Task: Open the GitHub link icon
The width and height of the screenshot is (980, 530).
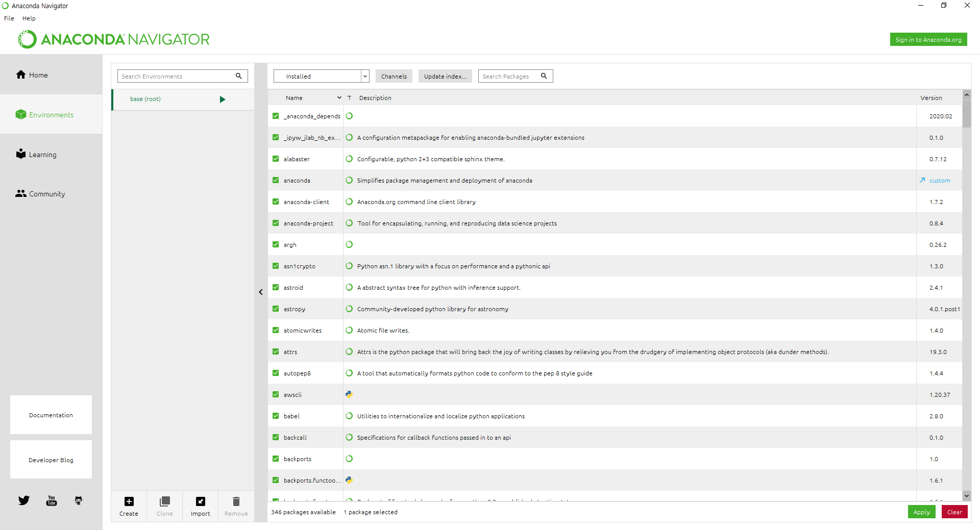Action: tap(78, 500)
